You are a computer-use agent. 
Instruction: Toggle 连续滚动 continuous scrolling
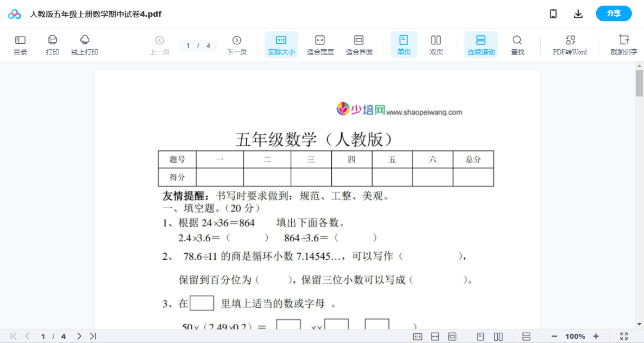(x=481, y=45)
